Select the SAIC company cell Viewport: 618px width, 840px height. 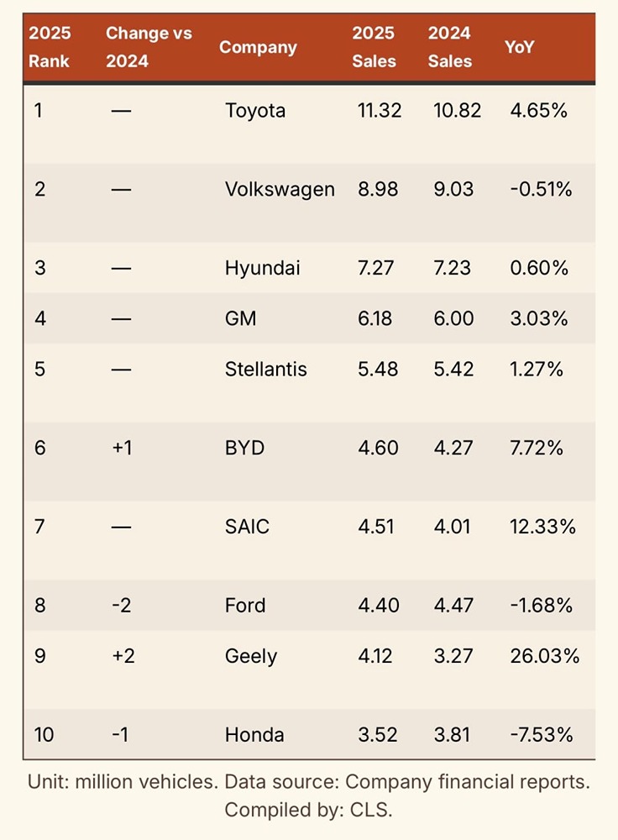247,527
